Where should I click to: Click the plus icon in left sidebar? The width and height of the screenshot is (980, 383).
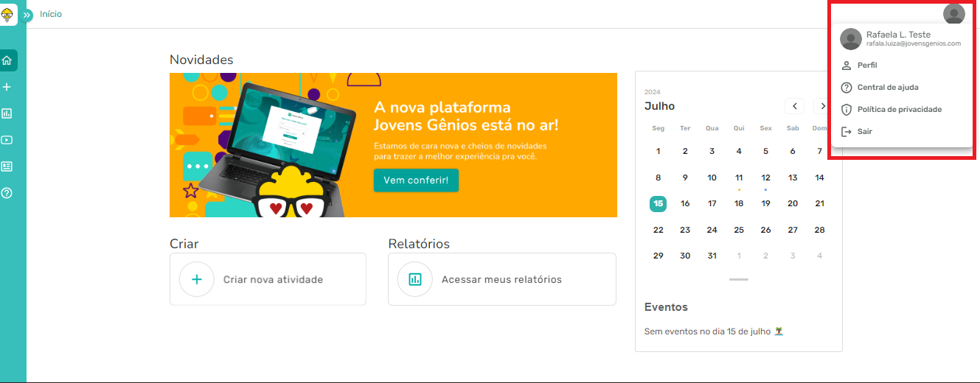point(7,87)
